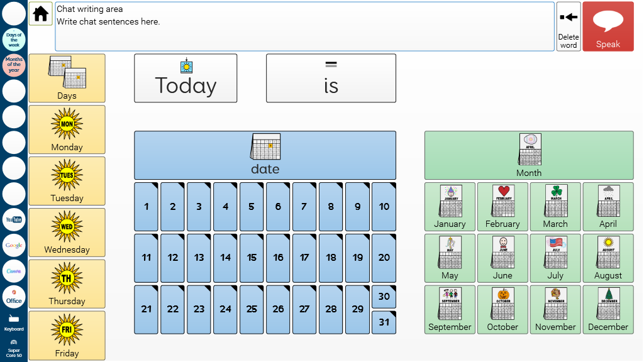Image resolution: width=644 pixels, height=362 pixels.
Task: Select date number 15
Action: click(x=252, y=258)
